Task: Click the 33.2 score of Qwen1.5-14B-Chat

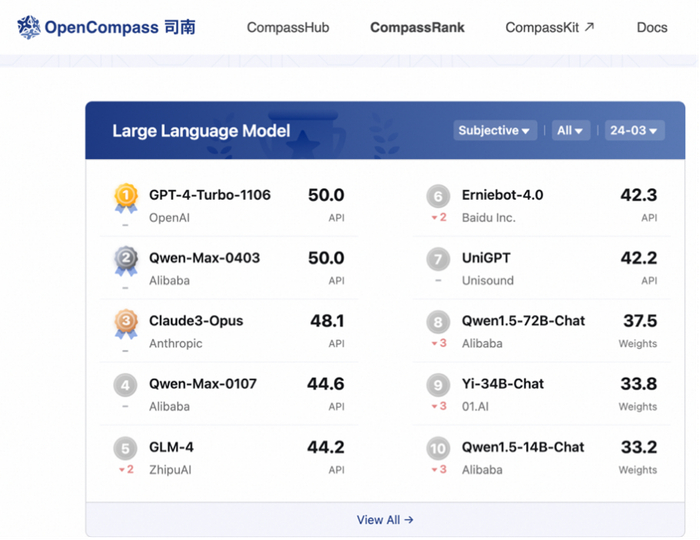Action: pyautogui.click(x=639, y=447)
